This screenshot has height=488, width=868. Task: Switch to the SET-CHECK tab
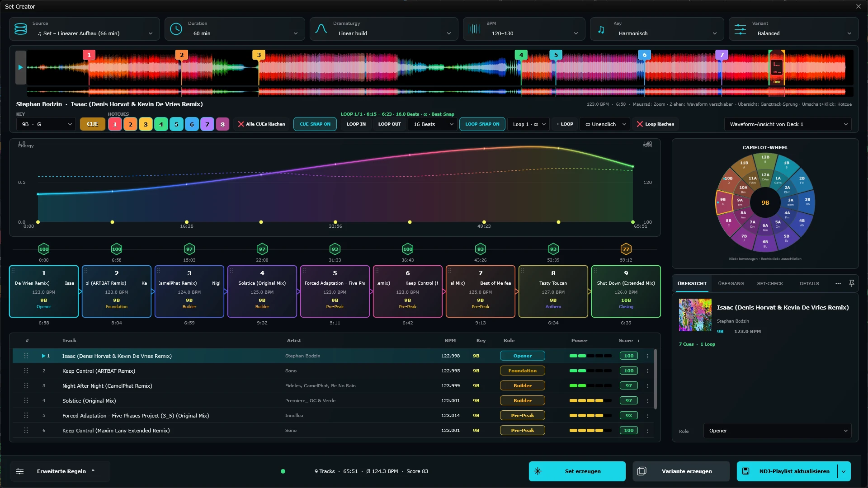click(x=770, y=284)
